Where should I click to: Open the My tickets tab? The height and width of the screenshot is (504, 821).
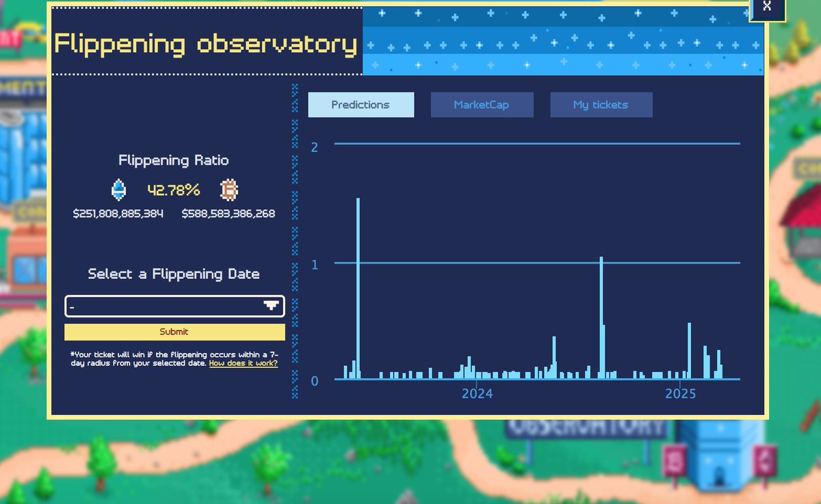pos(601,105)
